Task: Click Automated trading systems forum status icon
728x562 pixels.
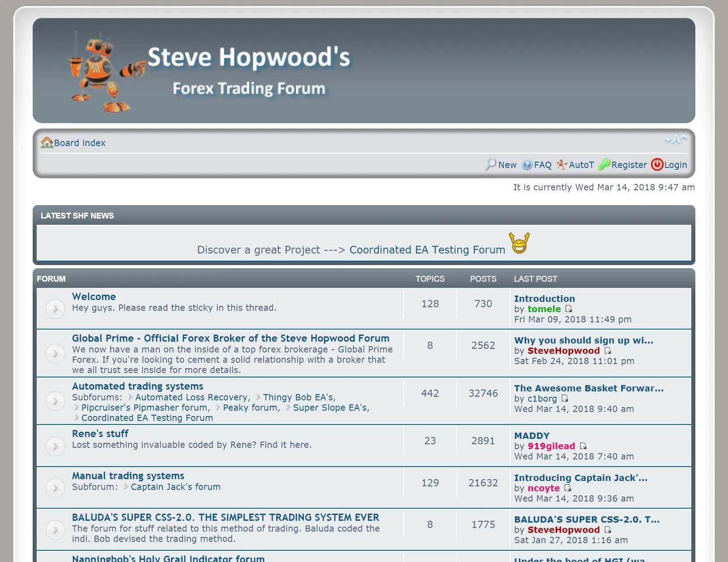Action: pyautogui.click(x=55, y=401)
